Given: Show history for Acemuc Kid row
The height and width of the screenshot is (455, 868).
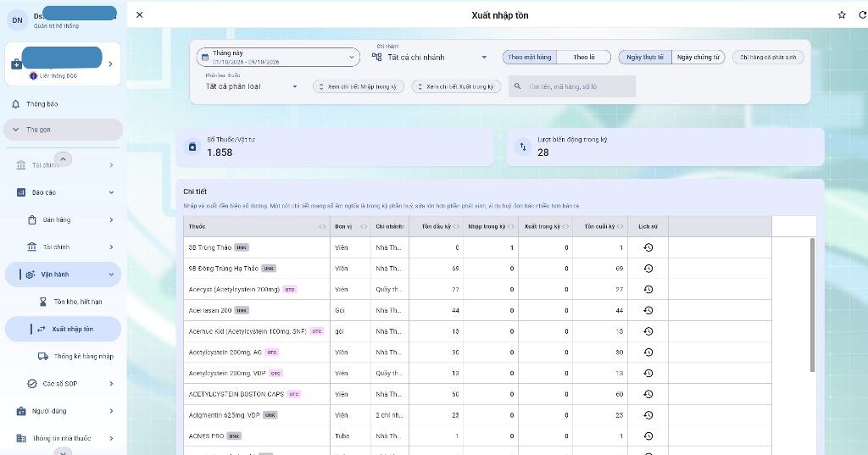Looking at the screenshot, I should (x=648, y=331).
